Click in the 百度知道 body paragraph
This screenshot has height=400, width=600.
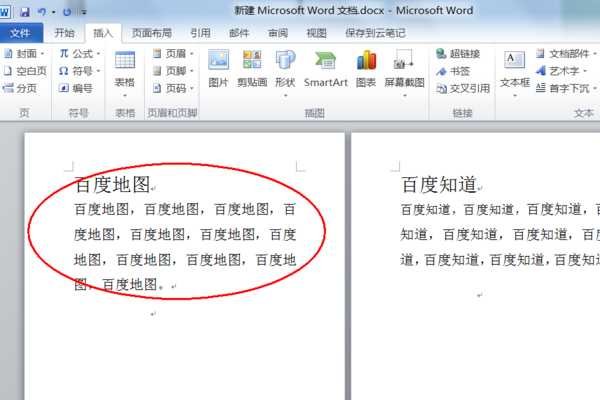click(500, 234)
